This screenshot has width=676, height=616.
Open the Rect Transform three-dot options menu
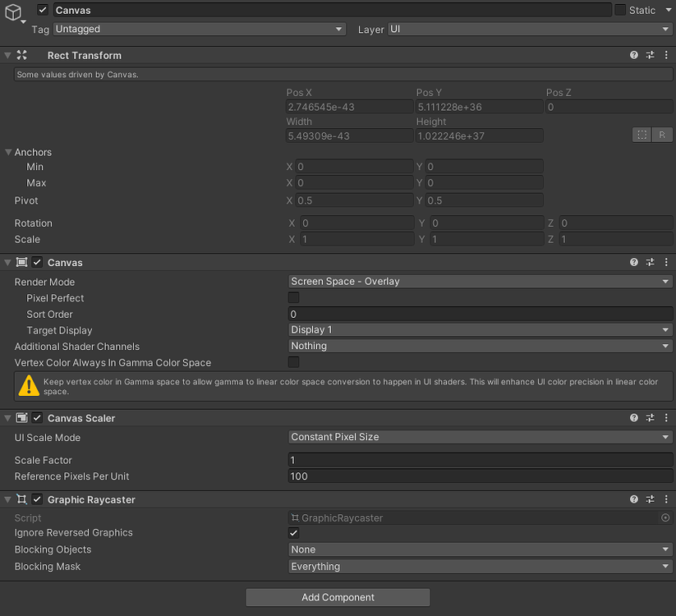[666, 55]
